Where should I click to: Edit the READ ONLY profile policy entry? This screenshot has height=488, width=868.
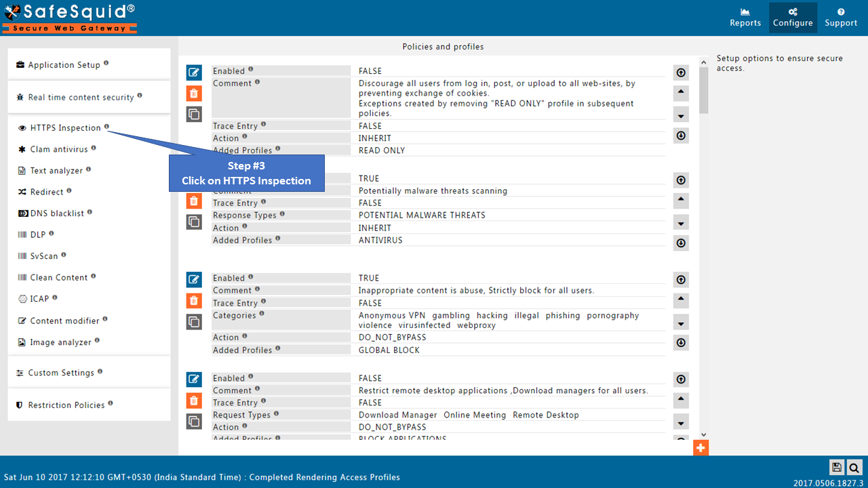click(194, 73)
